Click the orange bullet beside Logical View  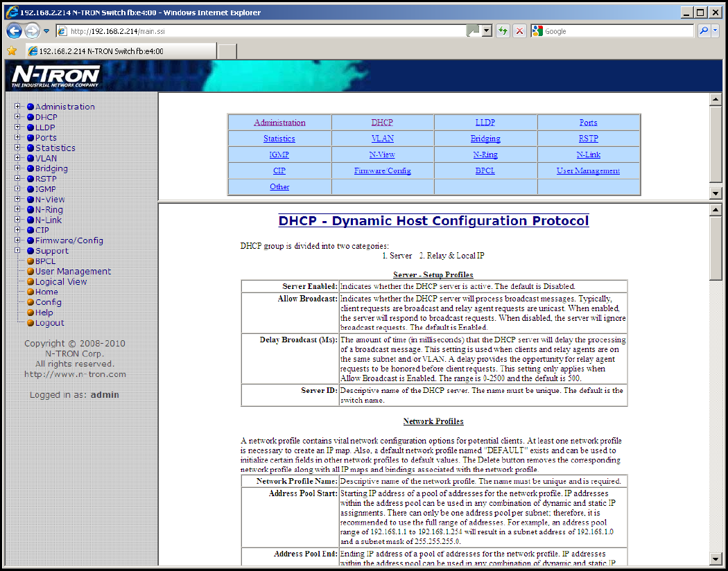(31, 281)
